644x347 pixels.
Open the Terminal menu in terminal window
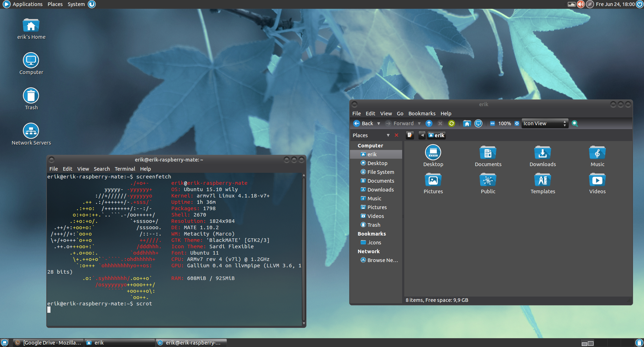[125, 169]
